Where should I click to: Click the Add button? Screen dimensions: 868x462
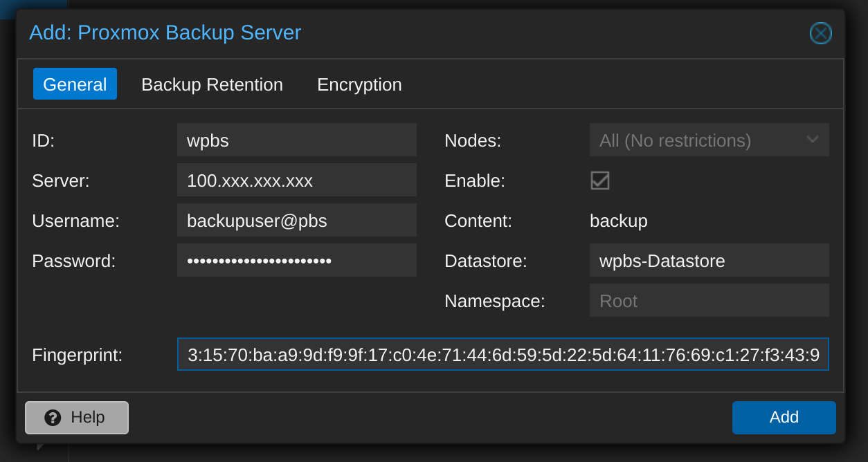(x=784, y=418)
